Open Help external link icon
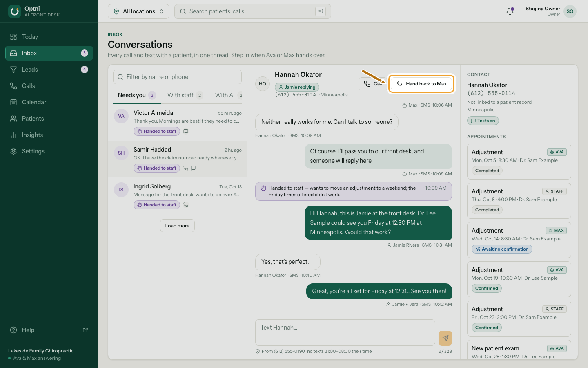The height and width of the screenshot is (368, 588). tap(85, 330)
